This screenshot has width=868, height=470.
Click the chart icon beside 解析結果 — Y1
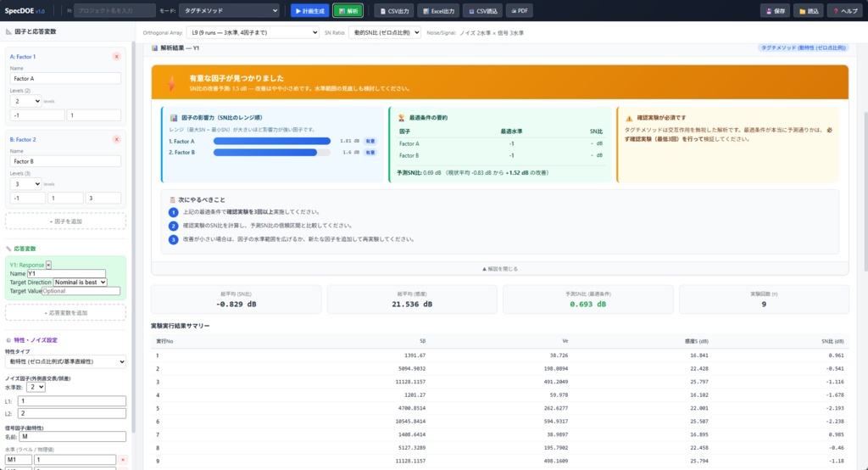click(154, 48)
